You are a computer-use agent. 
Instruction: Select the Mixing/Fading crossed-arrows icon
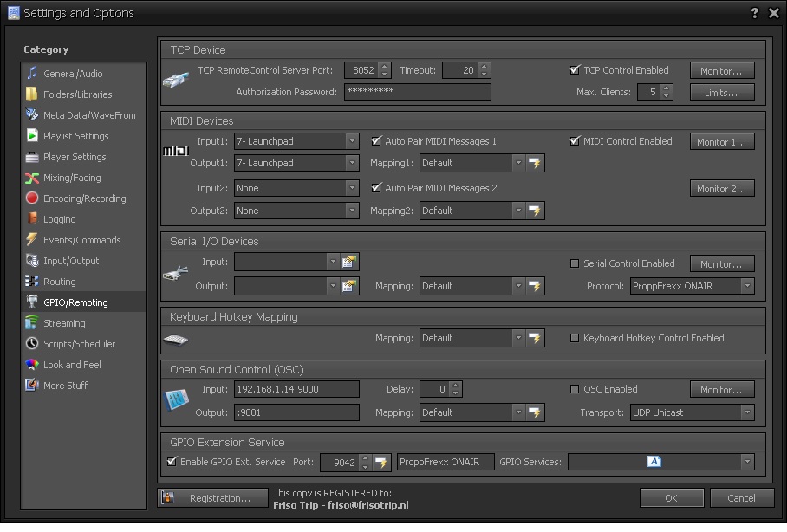[x=31, y=178]
